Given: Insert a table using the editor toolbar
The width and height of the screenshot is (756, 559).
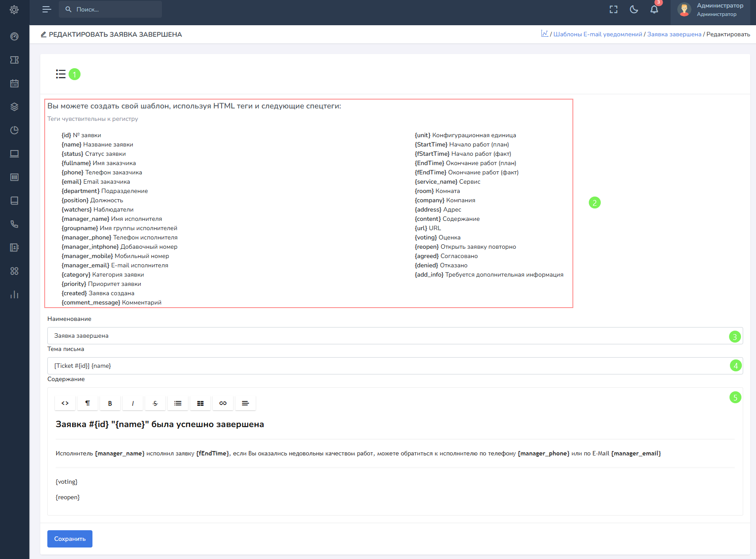Looking at the screenshot, I should coord(200,403).
